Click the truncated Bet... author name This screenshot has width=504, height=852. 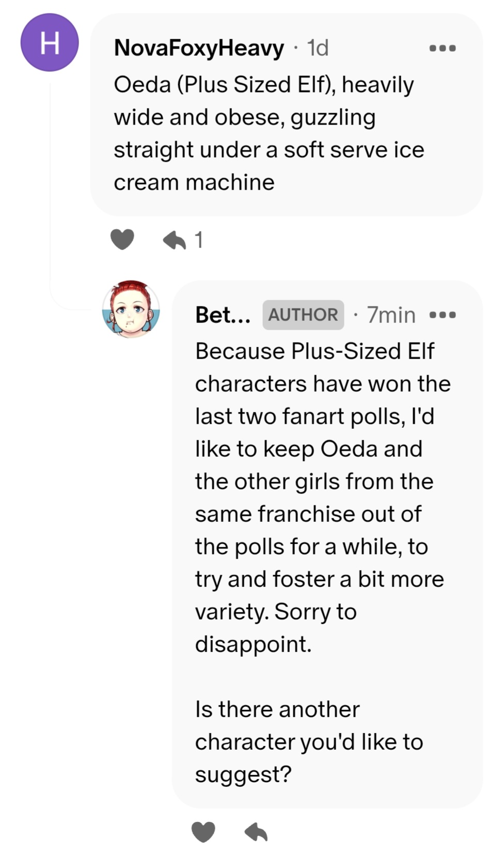coord(223,315)
